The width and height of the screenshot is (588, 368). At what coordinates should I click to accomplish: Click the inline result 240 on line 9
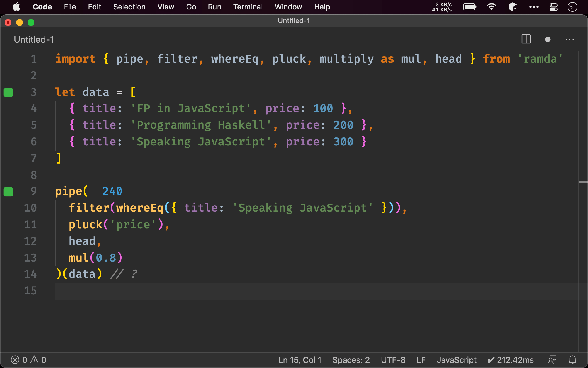pos(112,191)
